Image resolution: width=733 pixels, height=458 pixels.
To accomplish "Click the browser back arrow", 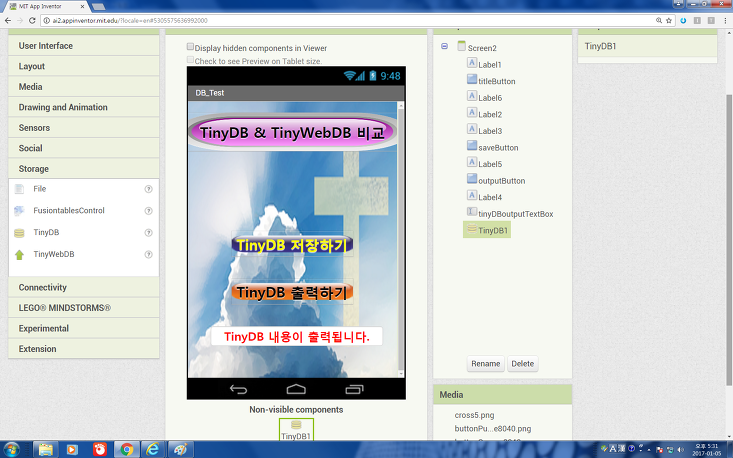I will click(x=7, y=21).
